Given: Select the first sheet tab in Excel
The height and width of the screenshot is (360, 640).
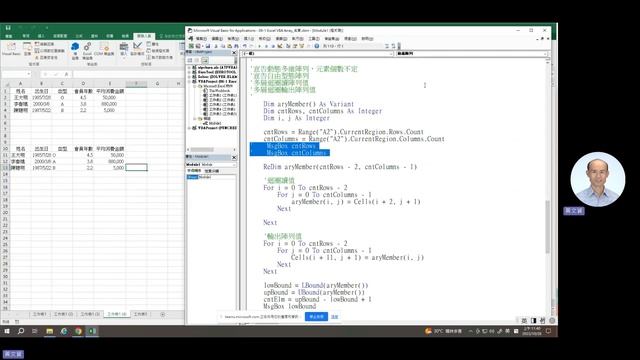Looking at the screenshot, I should point(40,314).
